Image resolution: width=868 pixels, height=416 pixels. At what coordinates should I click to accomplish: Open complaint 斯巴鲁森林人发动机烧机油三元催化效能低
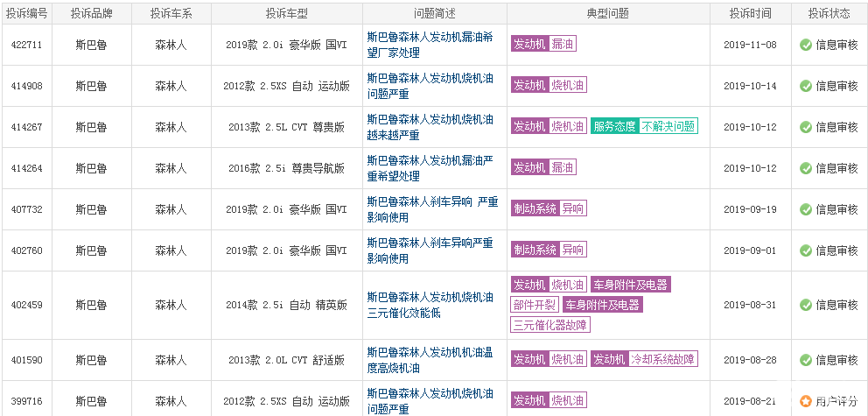click(x=430, y=305)
